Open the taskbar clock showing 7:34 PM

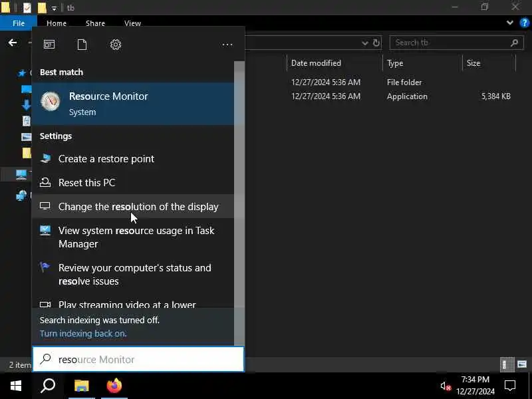pos(475,386)
